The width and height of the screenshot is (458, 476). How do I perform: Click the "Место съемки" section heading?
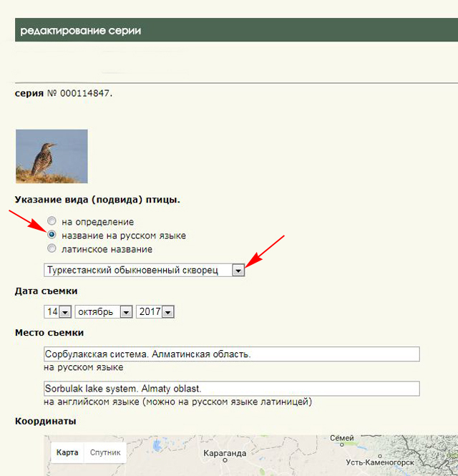(49, 333)
